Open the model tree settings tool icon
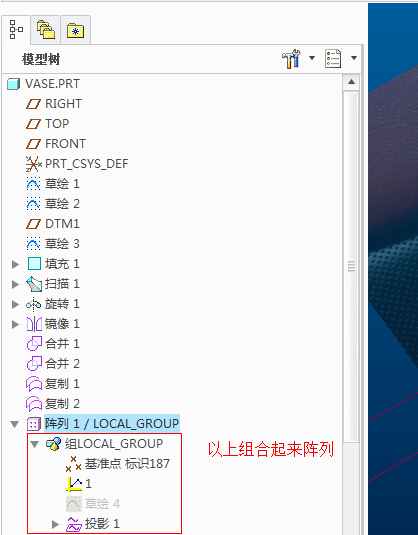Image resolution: width=418 pixels, height=535 pixels. point(291,59)
